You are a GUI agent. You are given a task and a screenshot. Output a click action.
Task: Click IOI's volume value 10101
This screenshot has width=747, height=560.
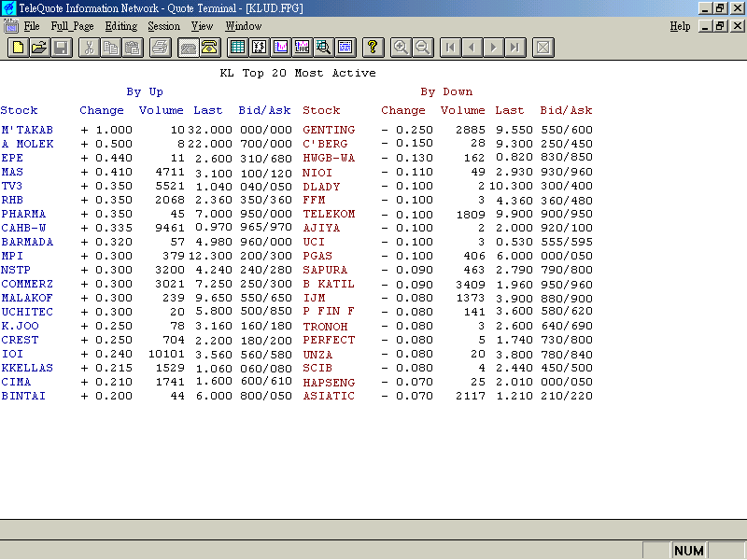[x=166, y=354]
